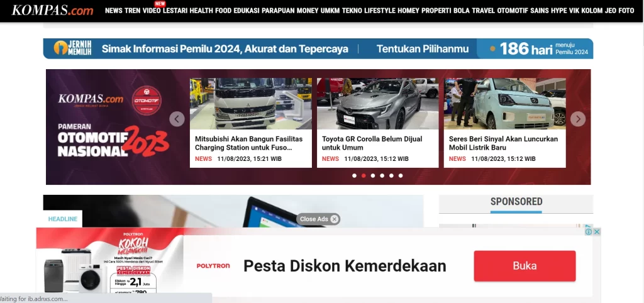Open the FOTO menu item
Screen dimensions: 644x303
(x=626, y=11)
